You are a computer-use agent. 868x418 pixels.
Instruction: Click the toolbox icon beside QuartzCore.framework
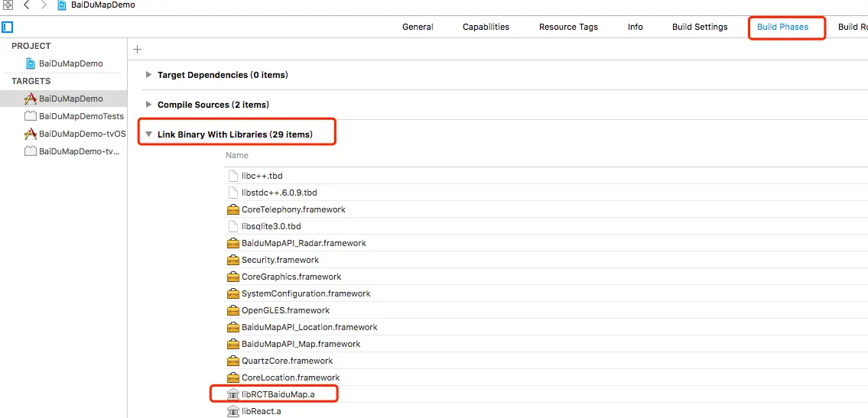pos(232,361)
